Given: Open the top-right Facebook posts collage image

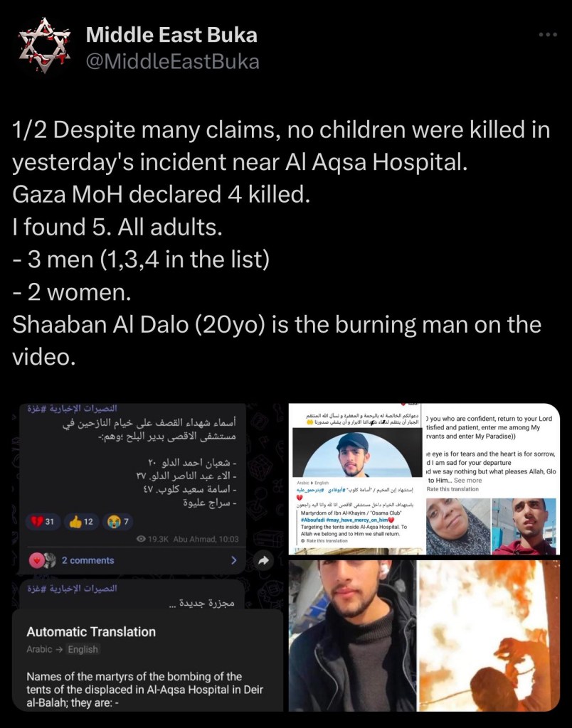Looking at the screenshot, I should pos(424,478).
